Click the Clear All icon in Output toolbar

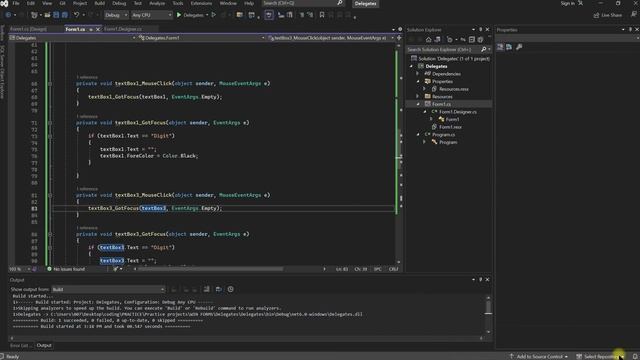(207, 289)
